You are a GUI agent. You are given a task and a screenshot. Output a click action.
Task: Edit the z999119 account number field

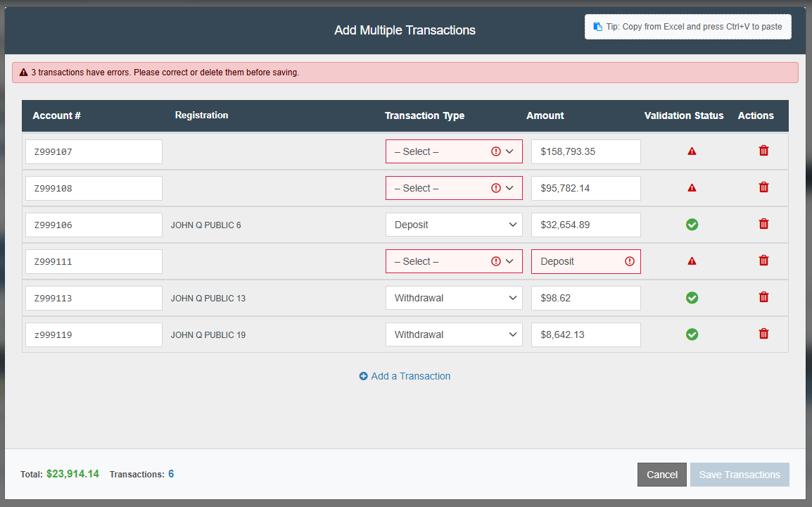point(94,334)
